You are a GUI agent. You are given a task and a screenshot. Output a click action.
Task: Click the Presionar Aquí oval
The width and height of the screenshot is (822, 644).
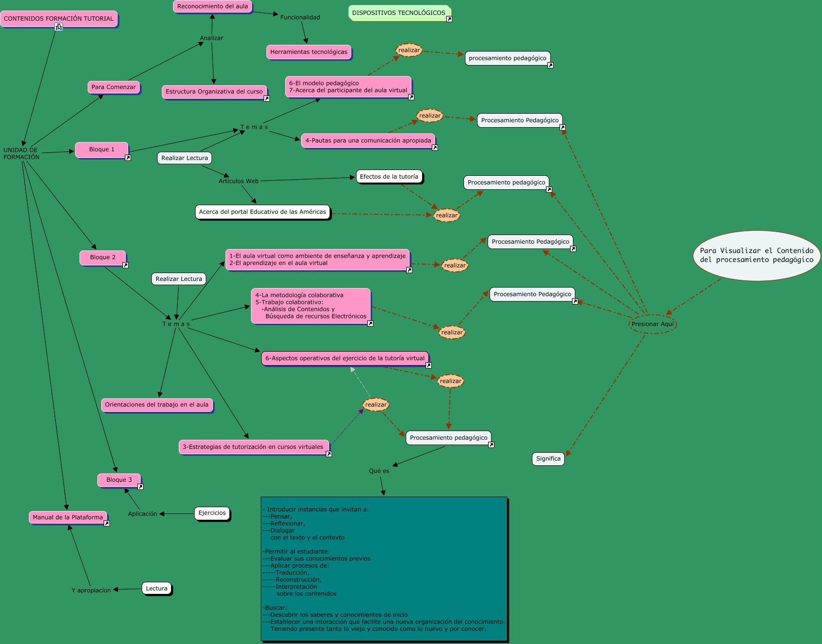pyautogui.click(x=652, y=324)
